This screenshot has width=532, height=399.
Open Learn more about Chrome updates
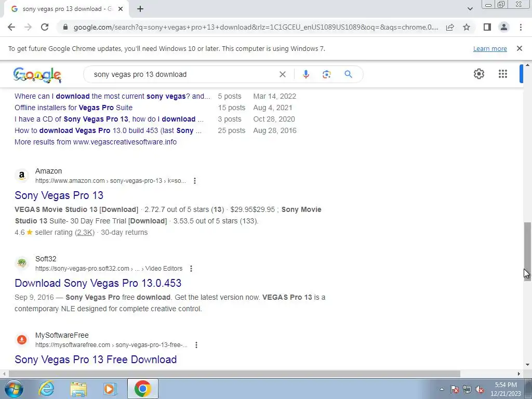coord(490,48)
